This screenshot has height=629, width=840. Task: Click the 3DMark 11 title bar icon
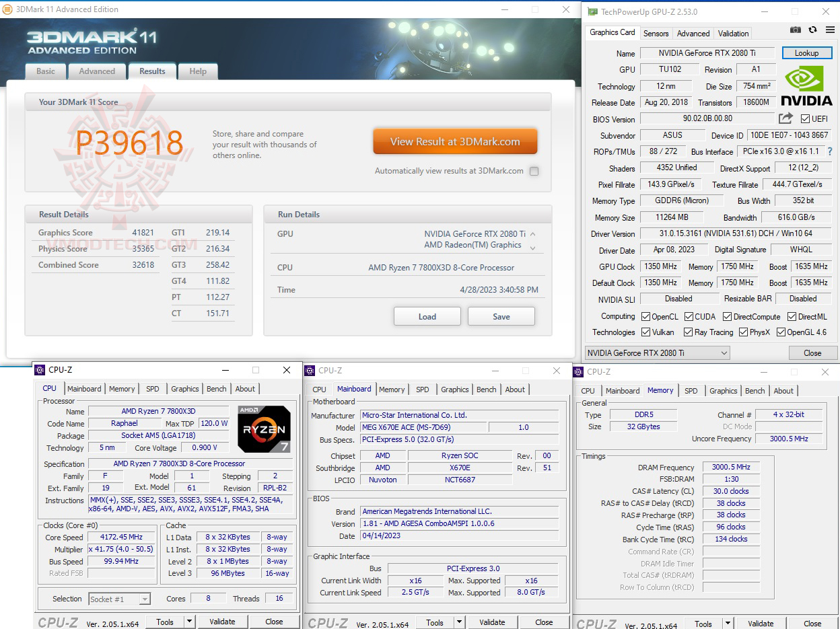coord(7,9)
